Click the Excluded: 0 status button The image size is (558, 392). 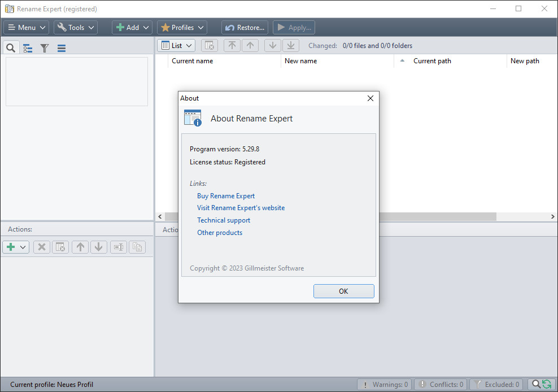(496, 385)
